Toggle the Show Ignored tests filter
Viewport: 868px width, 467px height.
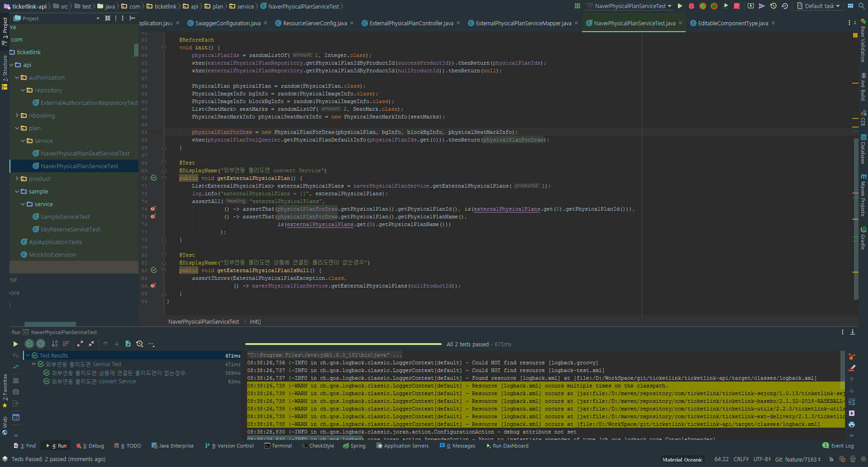41,344
